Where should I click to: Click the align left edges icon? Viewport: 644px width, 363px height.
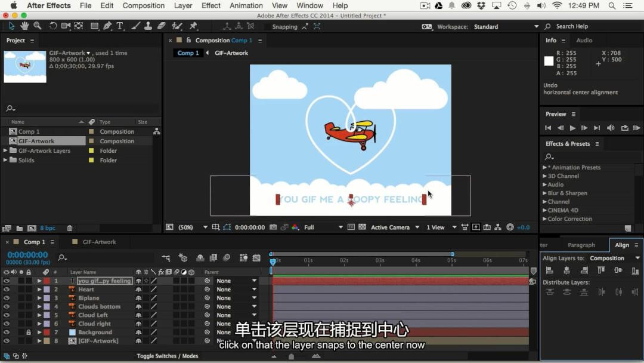click(550, 270)
